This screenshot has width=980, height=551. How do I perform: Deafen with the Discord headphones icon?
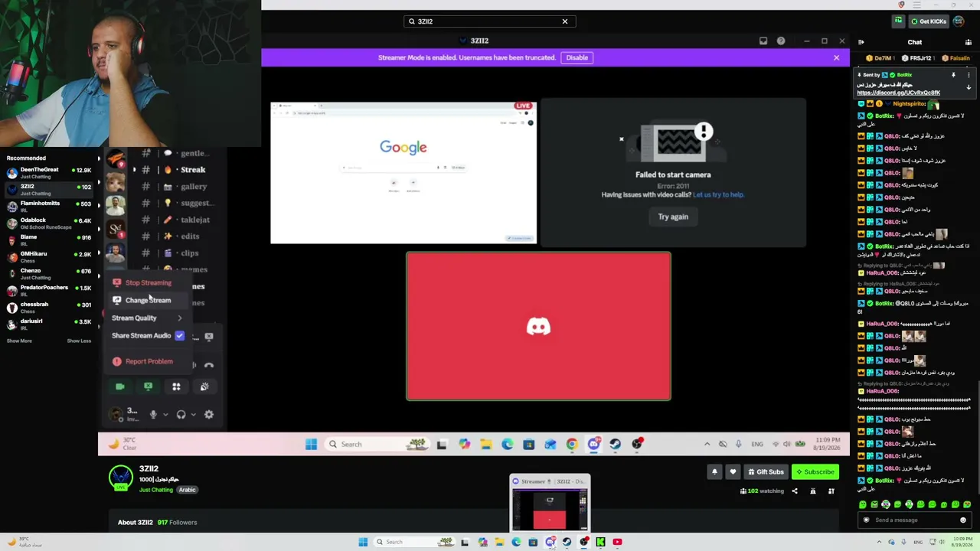coord(181,415)
